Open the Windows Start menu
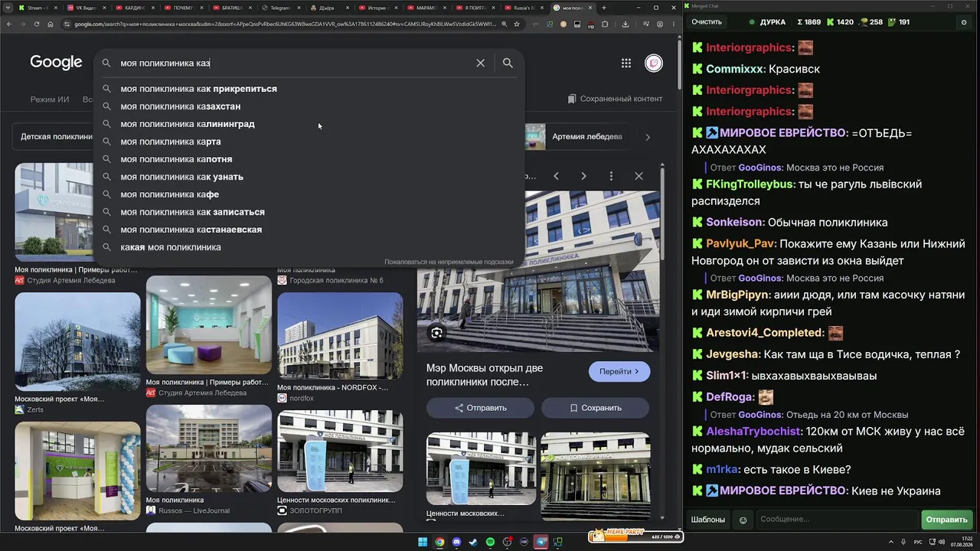980x551 pixels. pos(423,543)
